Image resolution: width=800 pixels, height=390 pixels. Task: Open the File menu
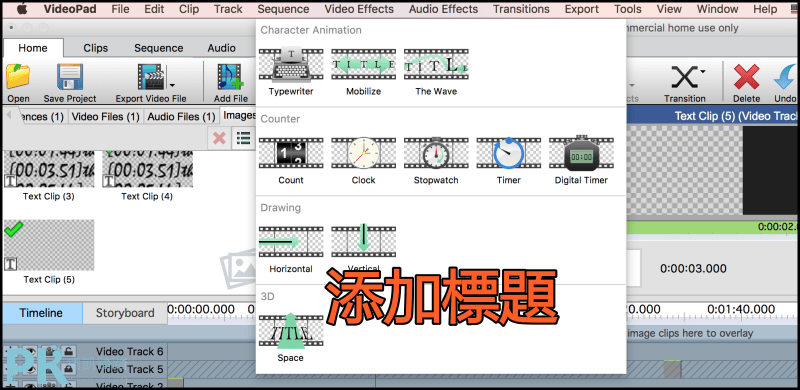pyautogui.click(x=120, y=9)
